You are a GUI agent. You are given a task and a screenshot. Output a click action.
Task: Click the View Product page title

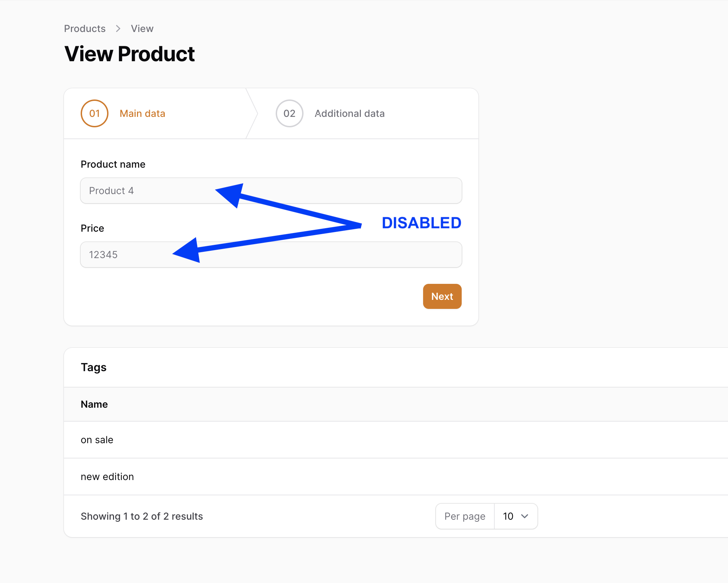tap(130, 54)
